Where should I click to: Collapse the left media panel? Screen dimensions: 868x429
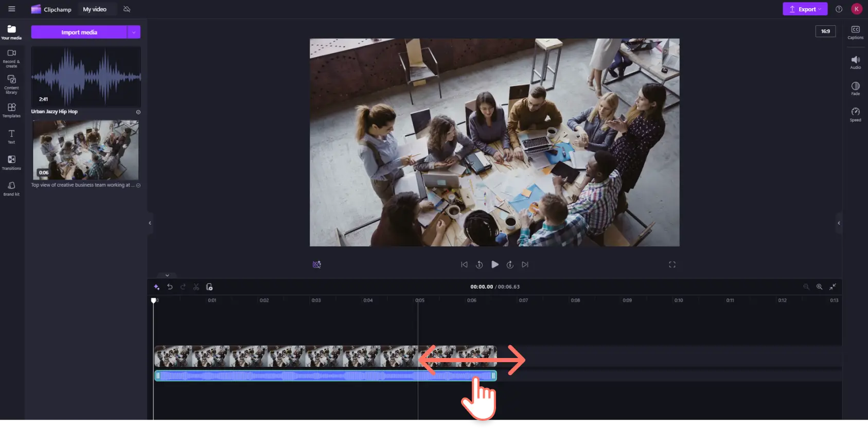click(150, 223)
